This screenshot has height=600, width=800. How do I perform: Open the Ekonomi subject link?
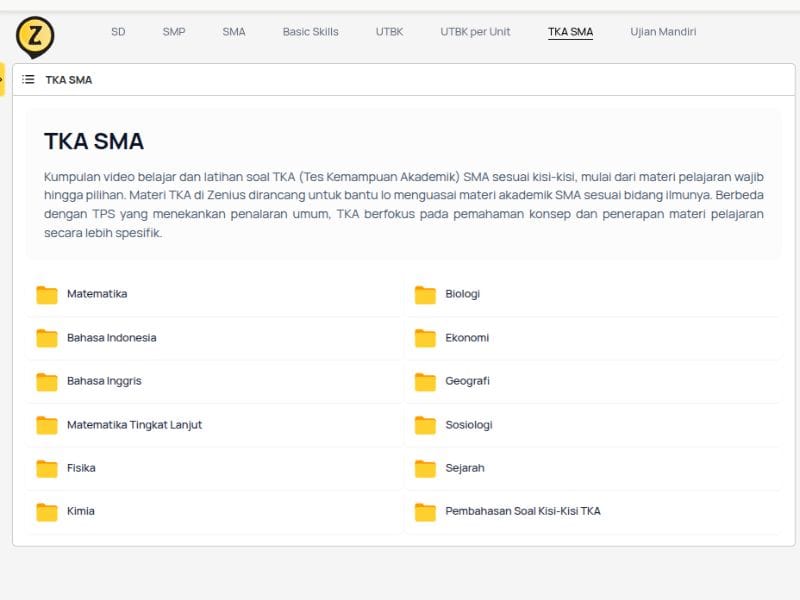click(x=467, y=338)
